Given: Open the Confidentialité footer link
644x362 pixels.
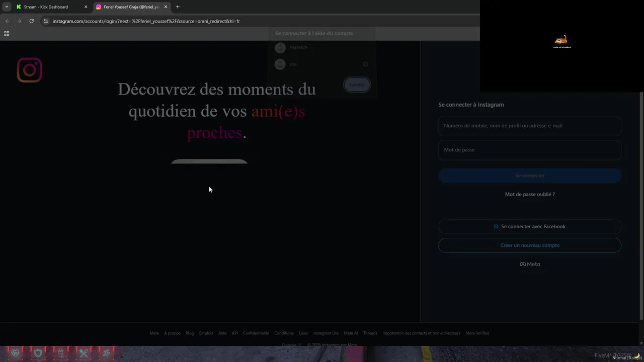Looking at the screenshot, I should 256,333.
